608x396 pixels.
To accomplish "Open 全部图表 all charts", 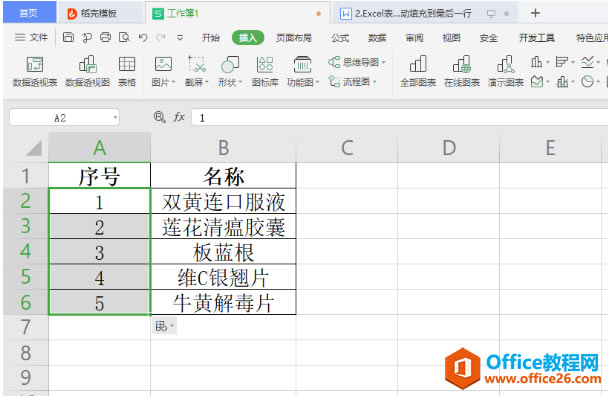I will tap(418, 71).
